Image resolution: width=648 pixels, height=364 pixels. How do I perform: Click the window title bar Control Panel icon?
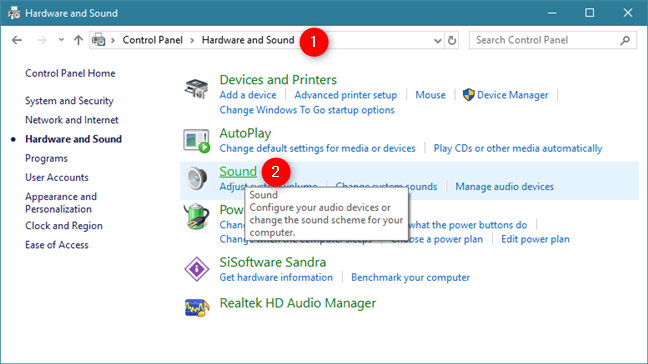14,13
